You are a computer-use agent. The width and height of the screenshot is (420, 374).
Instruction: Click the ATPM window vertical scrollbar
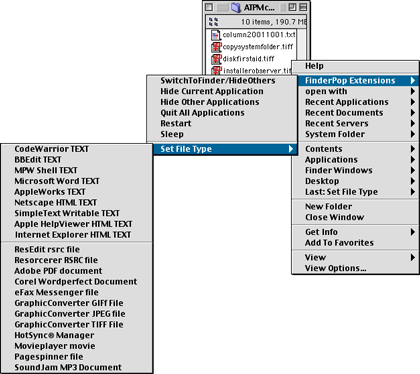(x=301, y=44)
